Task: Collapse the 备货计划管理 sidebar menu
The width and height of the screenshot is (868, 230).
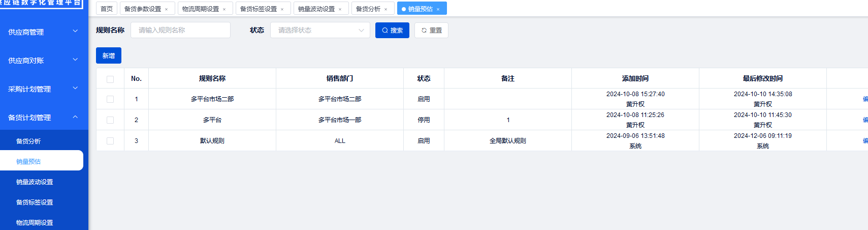Action: pyautogui.click(x=44, y=117)
